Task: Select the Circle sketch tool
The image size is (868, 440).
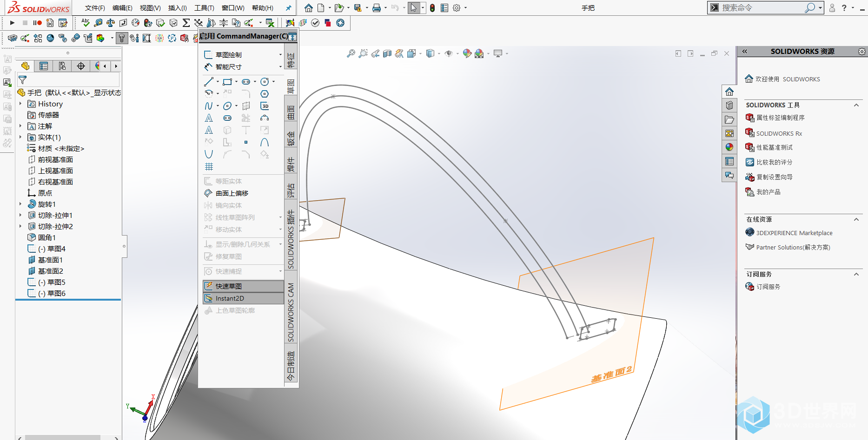Action: pos(265,82)
